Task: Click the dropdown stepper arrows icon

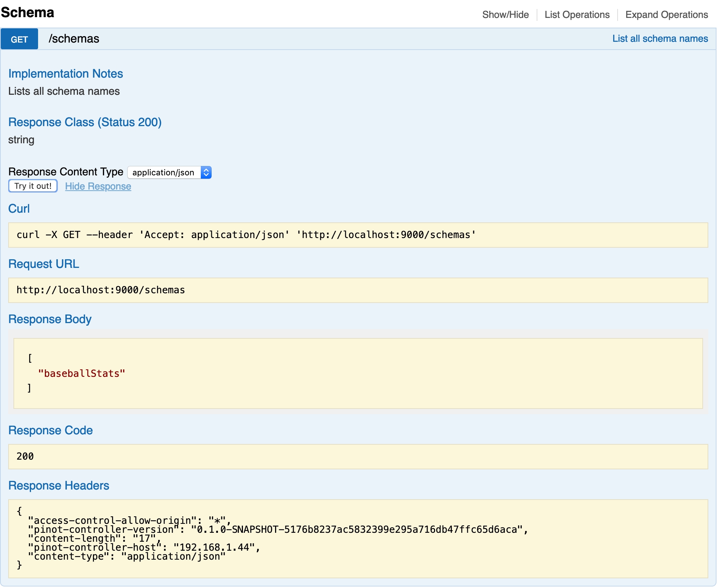Action: pyautogui.click(x=206, y=172)
